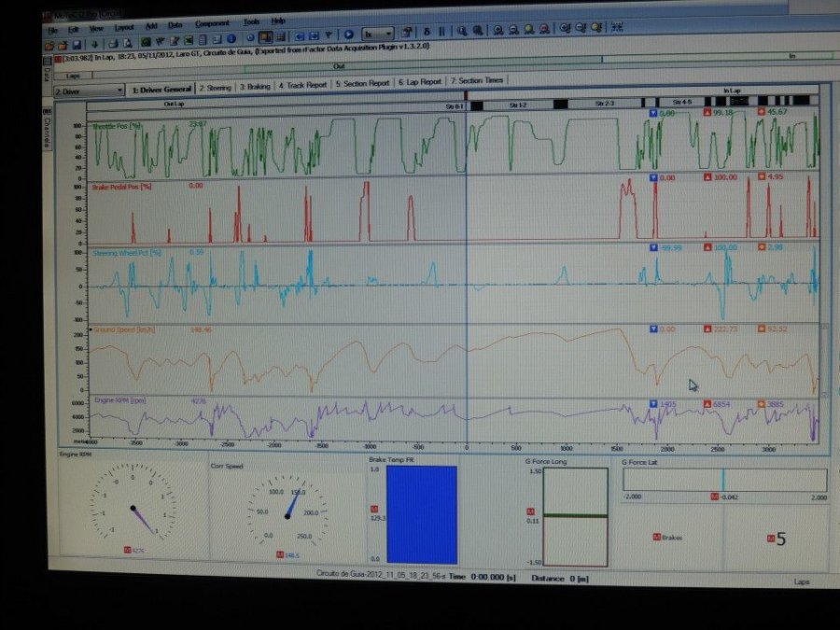Switch to the '2: Steering' tab
The image size is (840, 630).
pos(216,88)
